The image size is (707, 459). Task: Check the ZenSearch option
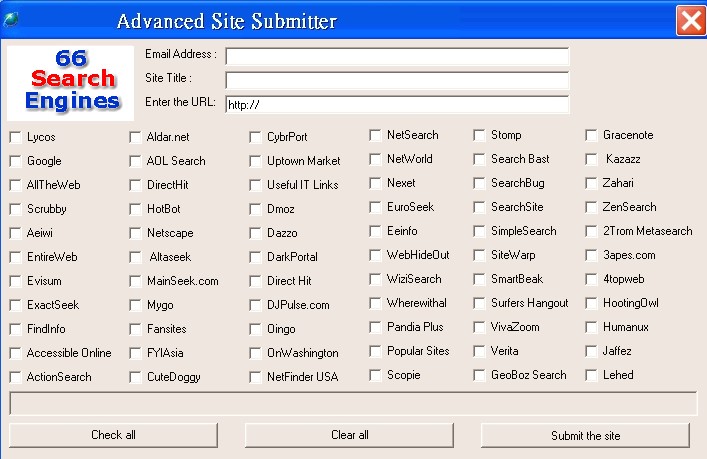pyautogui.click(x=591, y=207)
